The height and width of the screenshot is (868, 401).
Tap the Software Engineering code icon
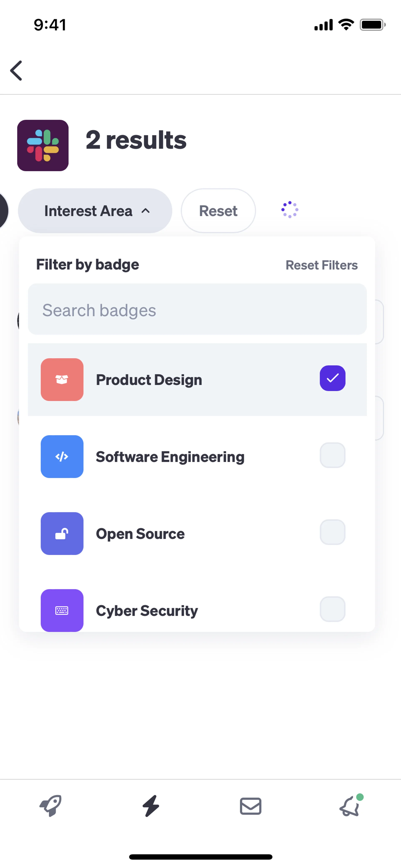tap(62, 456)
